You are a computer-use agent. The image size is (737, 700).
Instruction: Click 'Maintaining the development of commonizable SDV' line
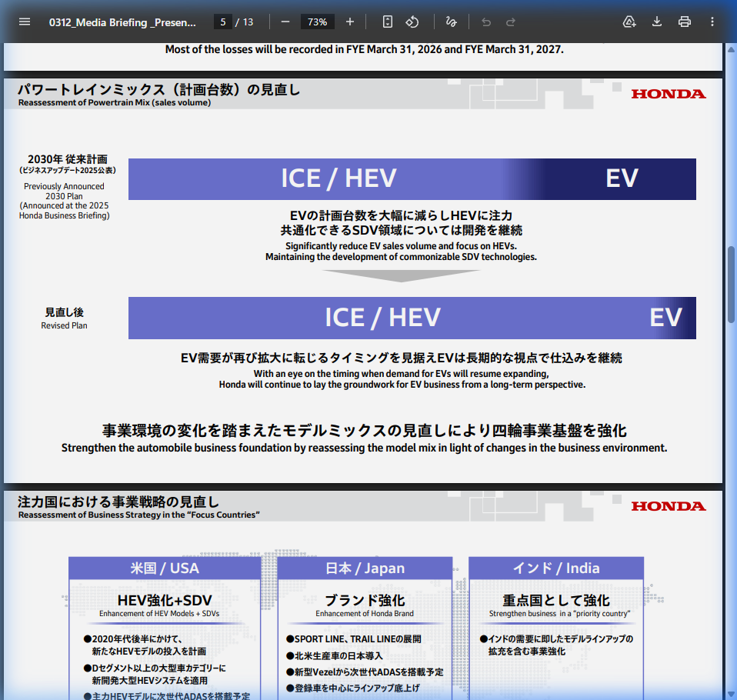point(401,257)
